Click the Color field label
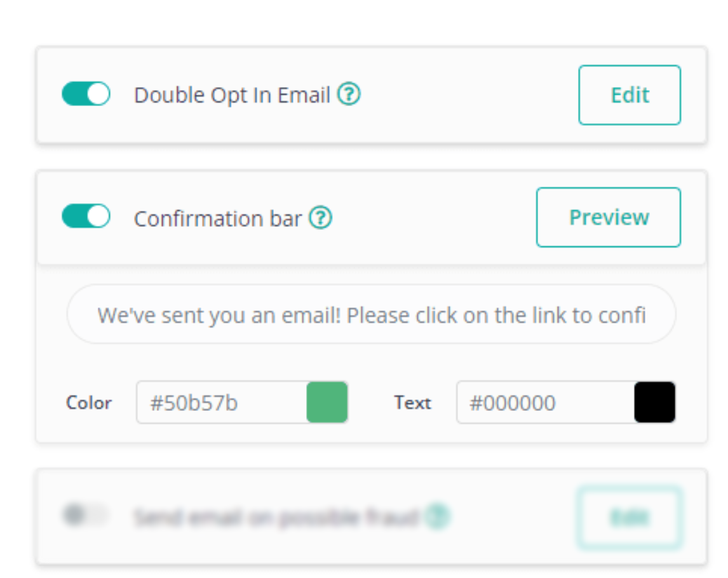728x578 pixels. 88,402
